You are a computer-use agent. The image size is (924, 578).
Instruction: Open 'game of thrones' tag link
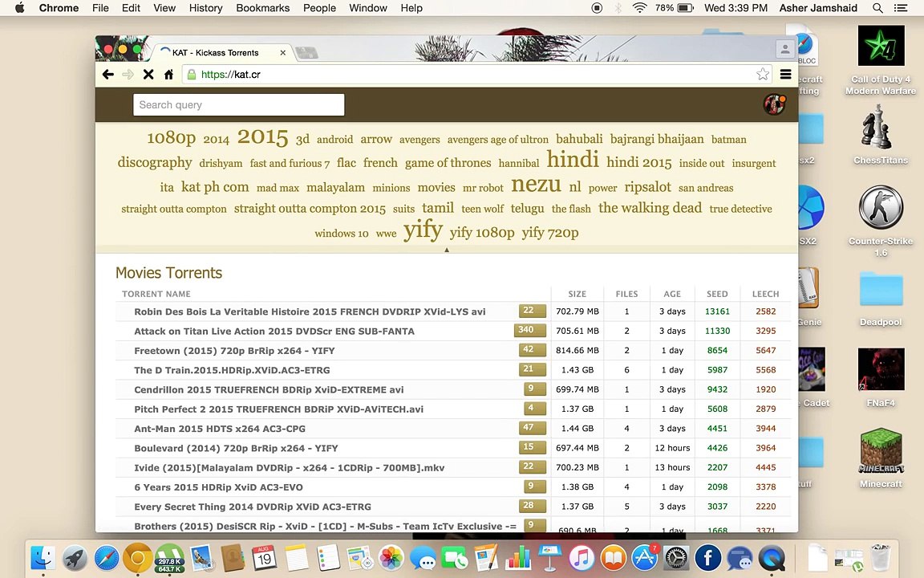tap(448, 163)
